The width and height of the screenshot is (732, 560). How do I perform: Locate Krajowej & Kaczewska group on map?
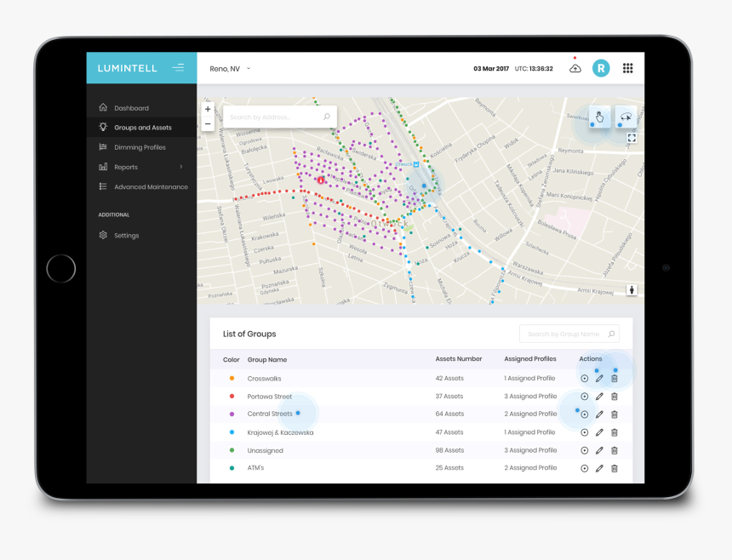585,432
